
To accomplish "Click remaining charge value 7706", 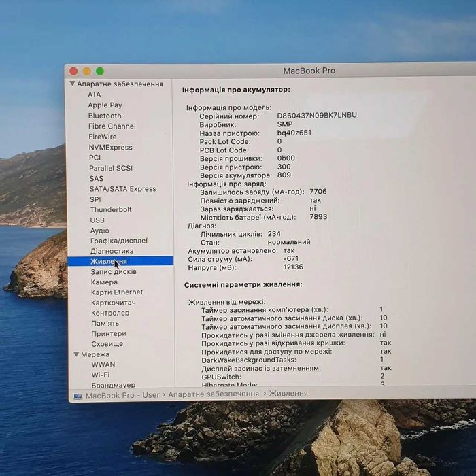I will point(318,192).
